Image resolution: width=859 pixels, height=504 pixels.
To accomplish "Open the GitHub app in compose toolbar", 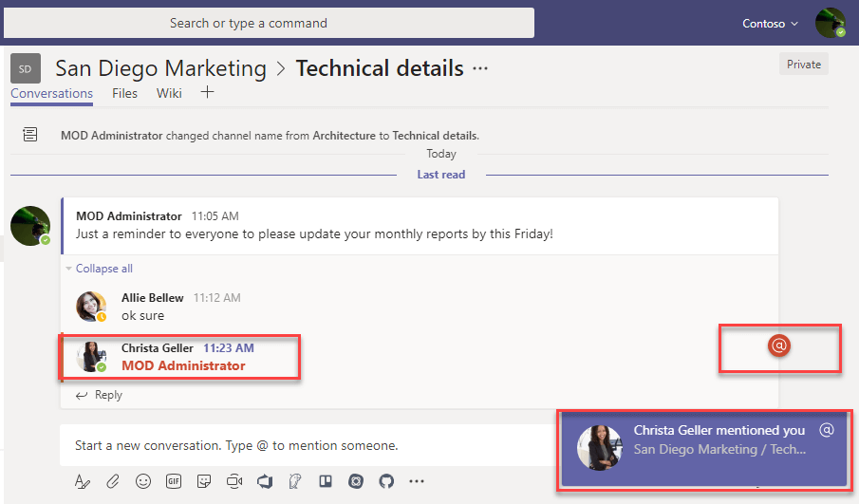I will [x=385, y=481].
